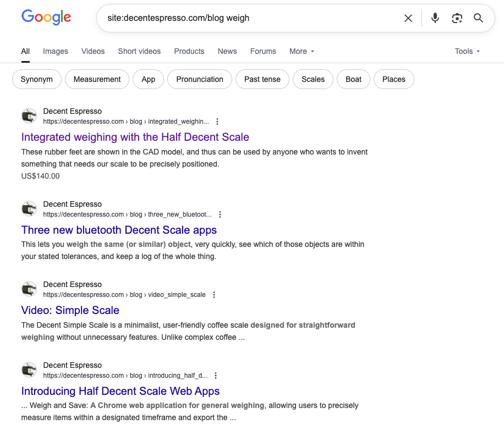Expand the Tools dropdown
Screen dimensions: 504x430
tap(467, 51)
